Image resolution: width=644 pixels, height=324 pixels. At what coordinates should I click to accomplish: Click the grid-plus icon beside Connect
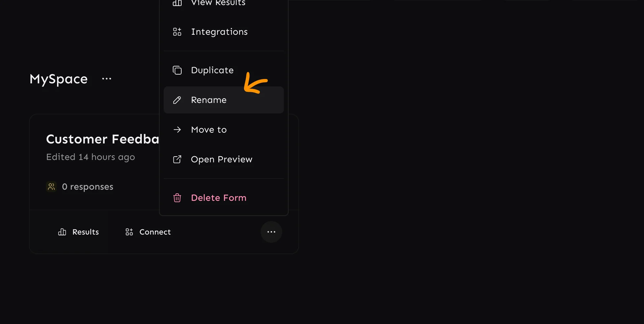[129, 232]
